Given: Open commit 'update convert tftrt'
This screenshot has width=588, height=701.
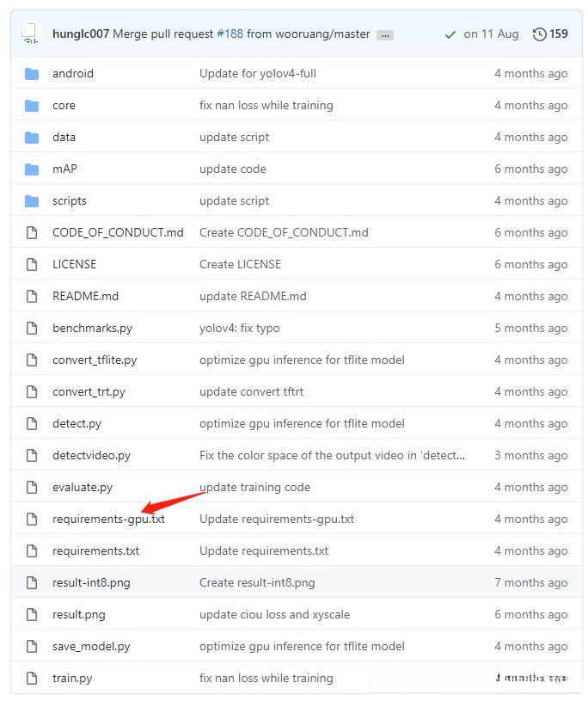Looking at the screenshot, I should (x=251, y=391).
